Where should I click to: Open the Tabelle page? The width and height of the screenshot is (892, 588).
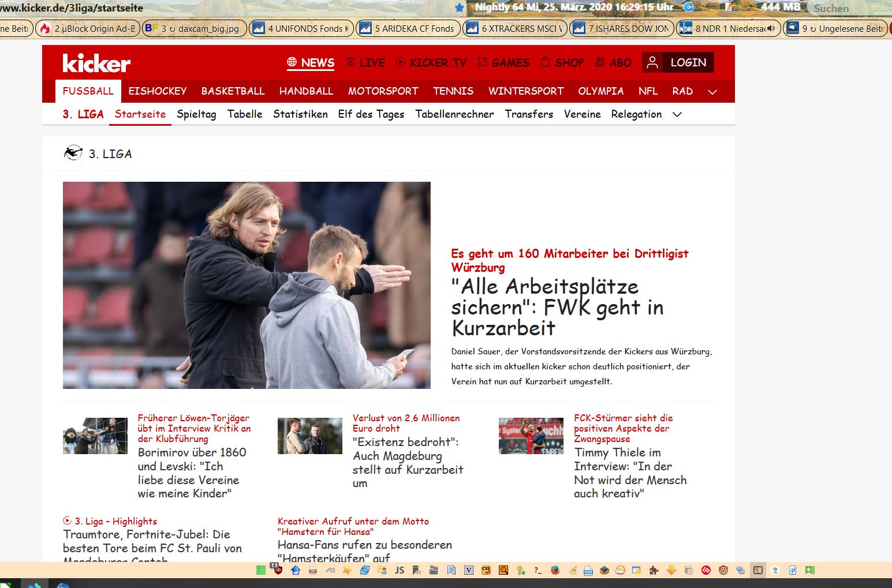tap(245, 114)
